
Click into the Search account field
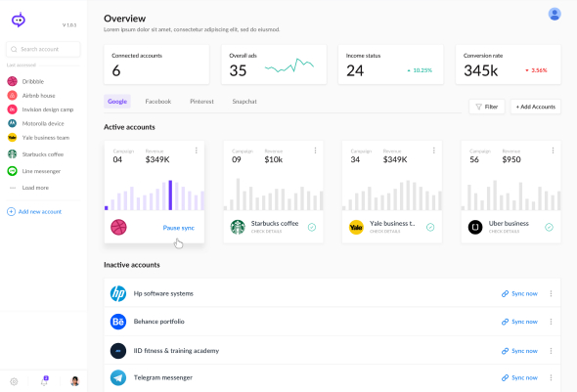click(43, 49)
